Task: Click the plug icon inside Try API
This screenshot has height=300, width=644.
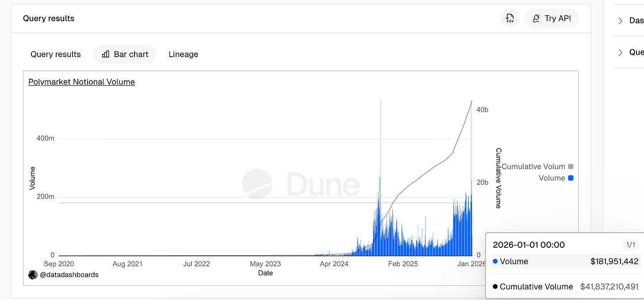Action: (x=536, y=19)
